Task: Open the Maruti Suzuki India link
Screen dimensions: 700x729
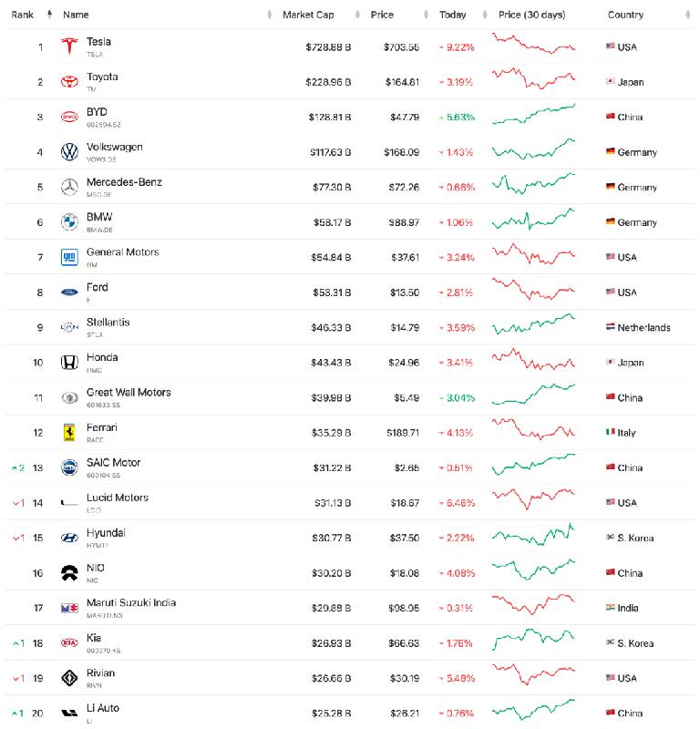Action: tap(130, 602)
